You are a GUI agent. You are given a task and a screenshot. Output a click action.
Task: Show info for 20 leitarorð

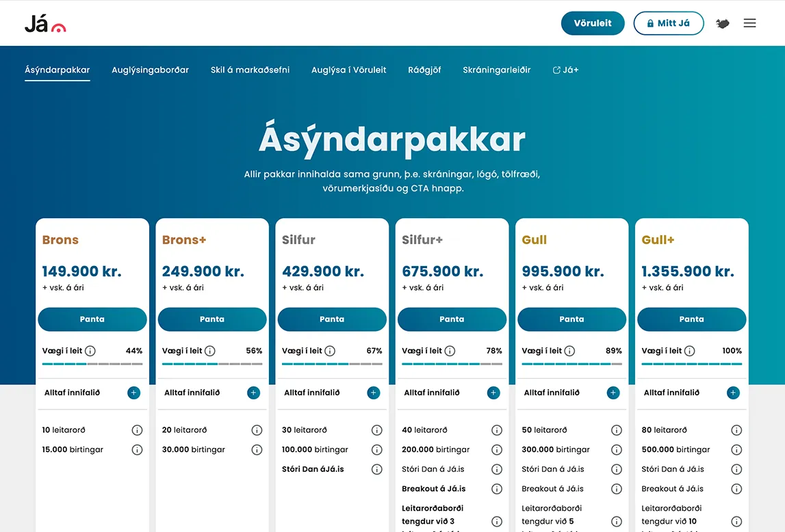click(x=257, y=430)
